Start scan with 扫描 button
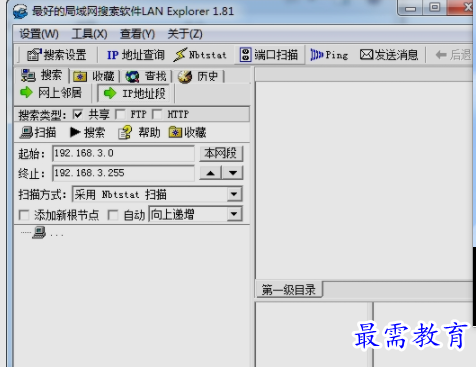This screenshot has height=367, width=476. pyautogui.click(x=38, y=132)
